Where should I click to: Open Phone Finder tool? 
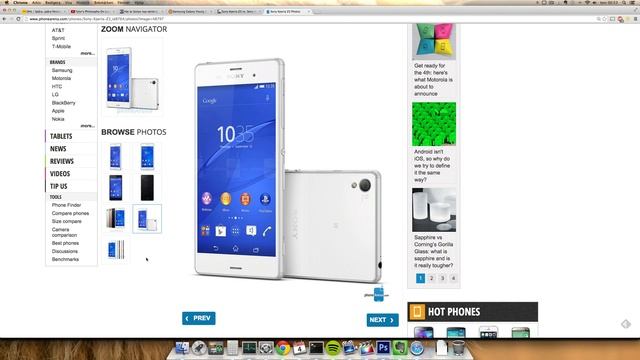(x=67, y=205)
